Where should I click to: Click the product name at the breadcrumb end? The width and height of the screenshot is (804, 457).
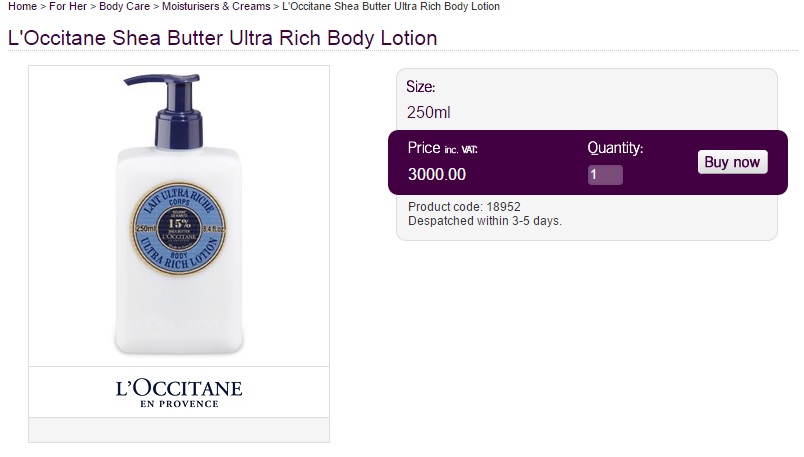coord(391,7)
